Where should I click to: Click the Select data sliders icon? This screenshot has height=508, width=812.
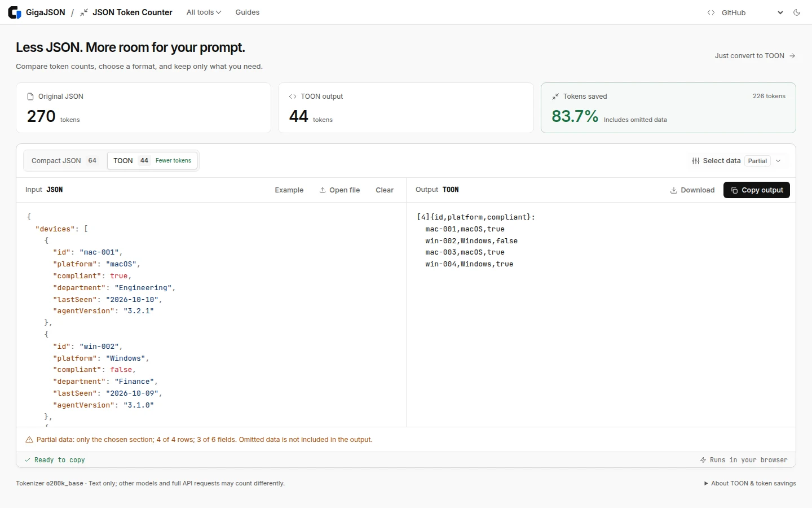click(x=696, y=161)
